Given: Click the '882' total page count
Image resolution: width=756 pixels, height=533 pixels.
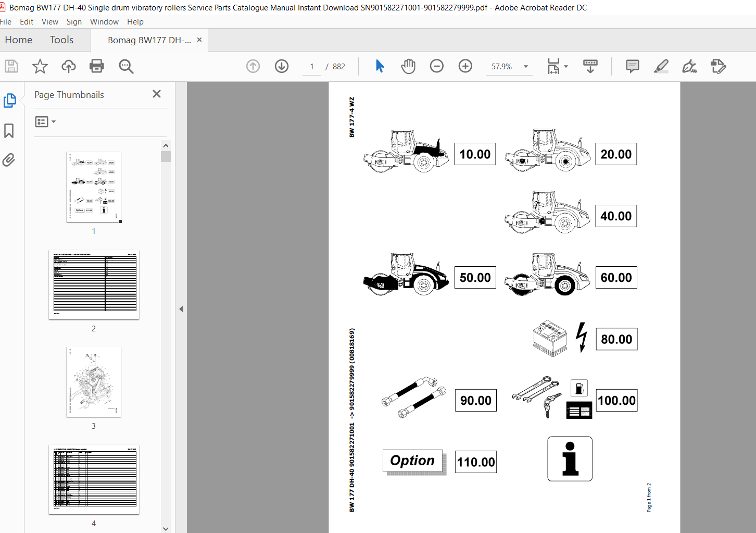Looking at the screenshot, I should 339,67.
